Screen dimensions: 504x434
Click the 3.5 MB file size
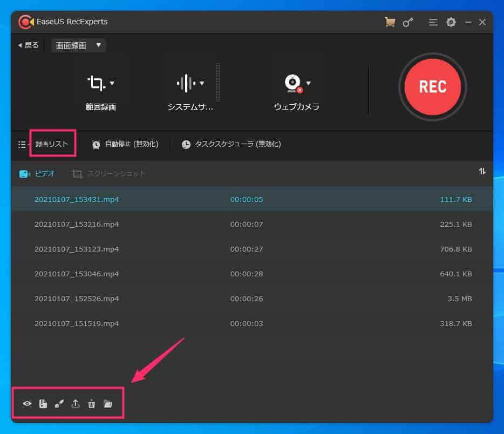click(x=460, y=299)
